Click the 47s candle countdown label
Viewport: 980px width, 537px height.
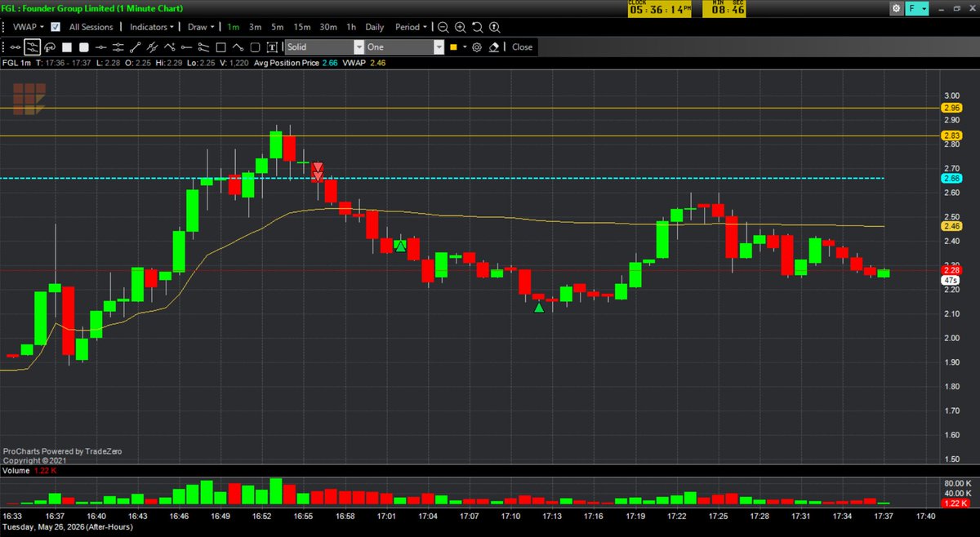pos(951,280)
